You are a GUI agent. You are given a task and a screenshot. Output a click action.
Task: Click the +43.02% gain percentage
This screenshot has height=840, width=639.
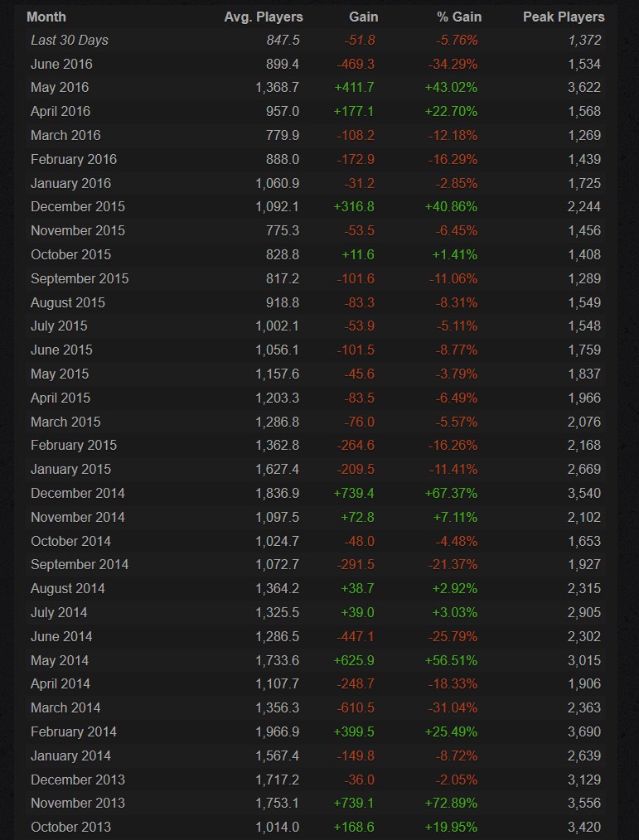(x=451, y=87)
